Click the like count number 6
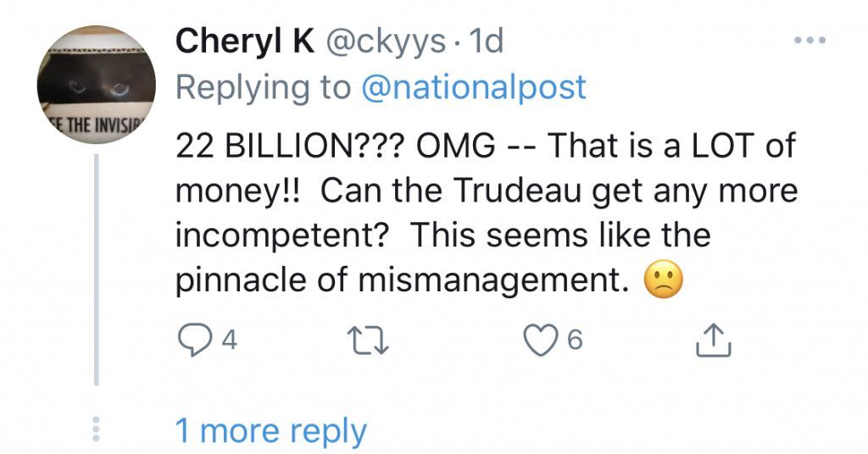 575,340
